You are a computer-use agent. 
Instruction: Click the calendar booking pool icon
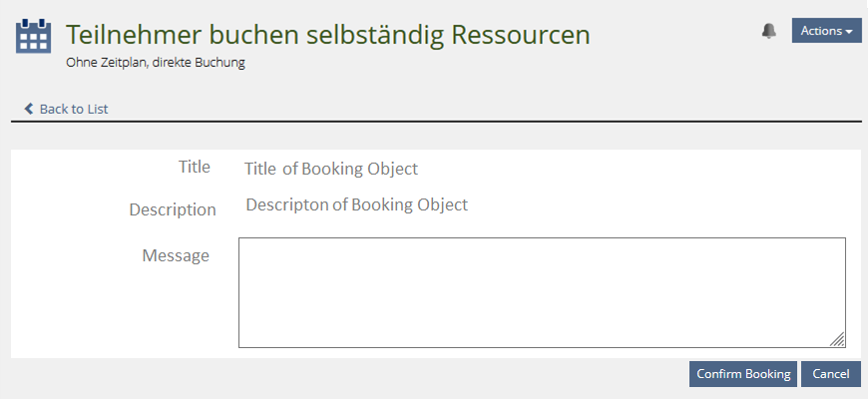coord(34,36)
